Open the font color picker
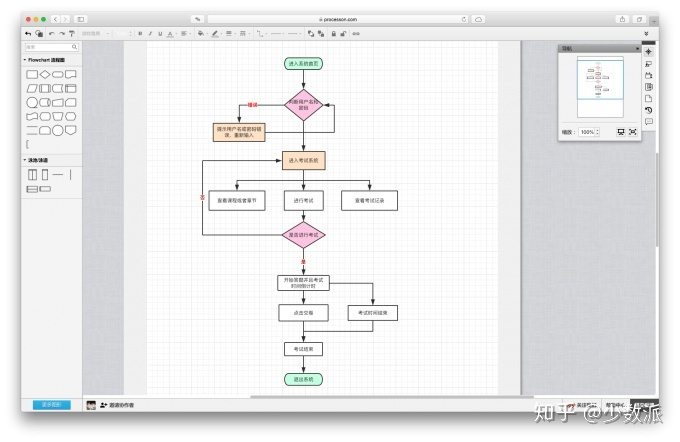This screenshot has width=680, height=442. coord(170,33)
